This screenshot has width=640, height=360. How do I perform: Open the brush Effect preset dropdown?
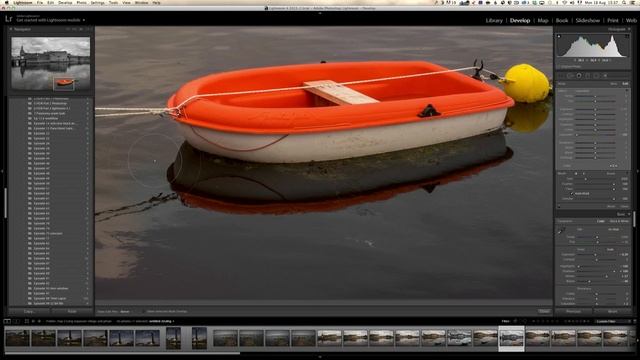582,91
